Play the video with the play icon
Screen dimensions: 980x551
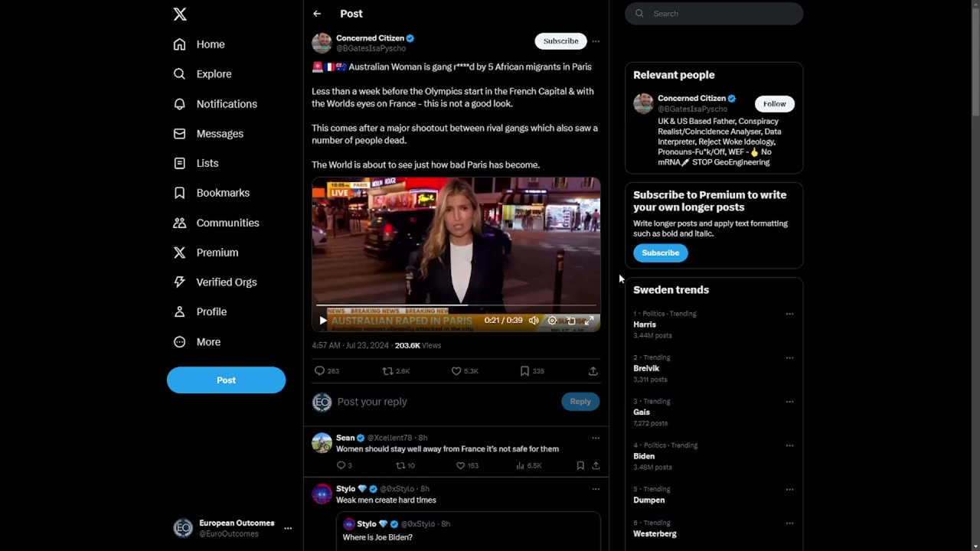[x=323, y=321]
